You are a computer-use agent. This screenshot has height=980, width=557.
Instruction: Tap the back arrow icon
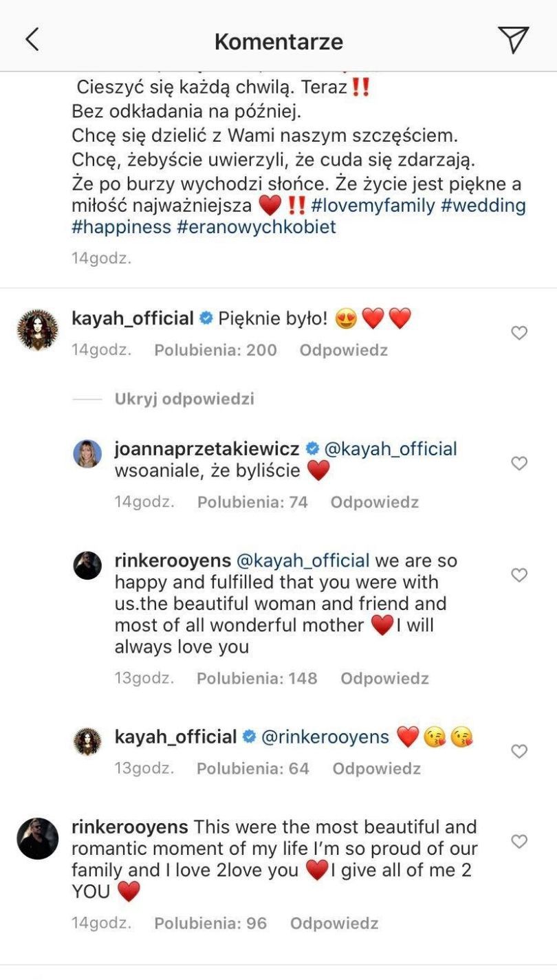click(x=32, y=40)
